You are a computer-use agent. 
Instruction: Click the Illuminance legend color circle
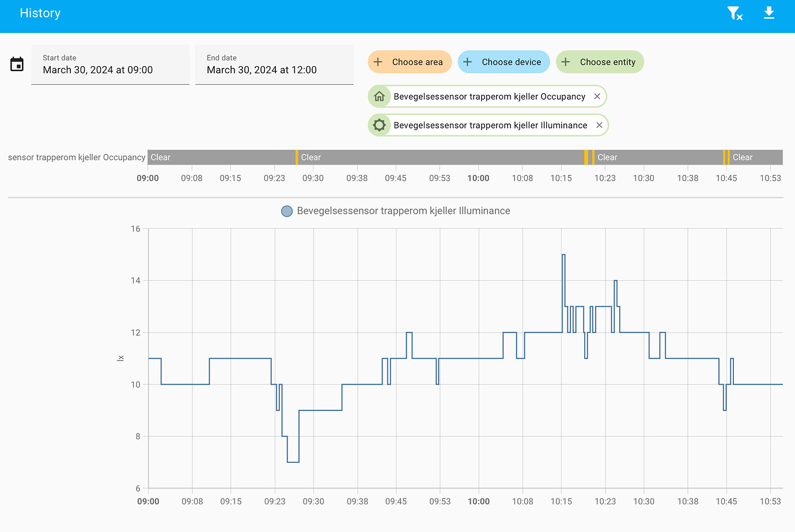pyautogui.click(x=287, y=211)
